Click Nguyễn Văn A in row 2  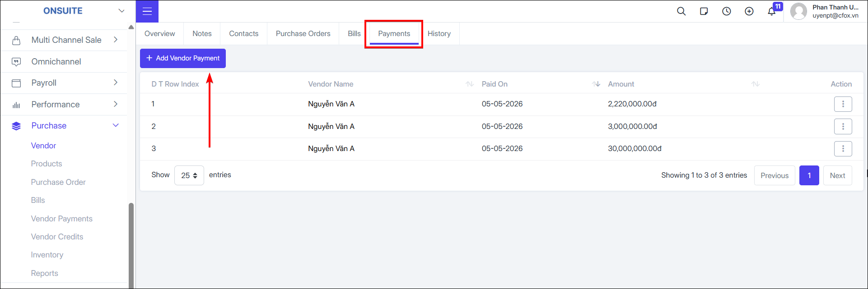[x=331, y=127]
